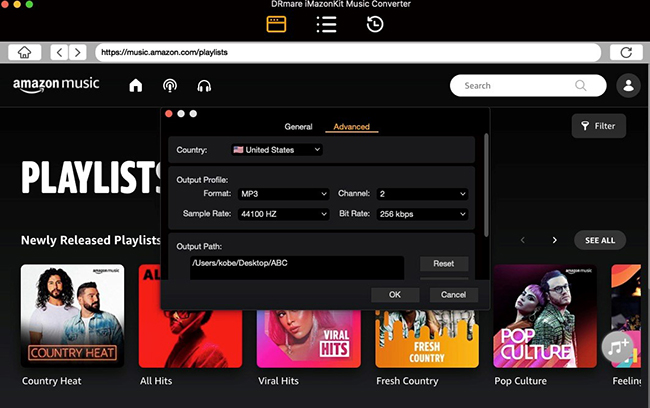Navigate back with the left arrow
650x408 pixels.
point(59,53)
